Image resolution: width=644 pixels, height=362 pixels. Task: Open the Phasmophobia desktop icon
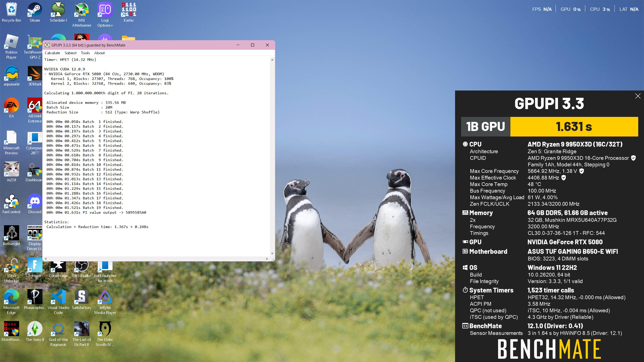click(35, 300)
